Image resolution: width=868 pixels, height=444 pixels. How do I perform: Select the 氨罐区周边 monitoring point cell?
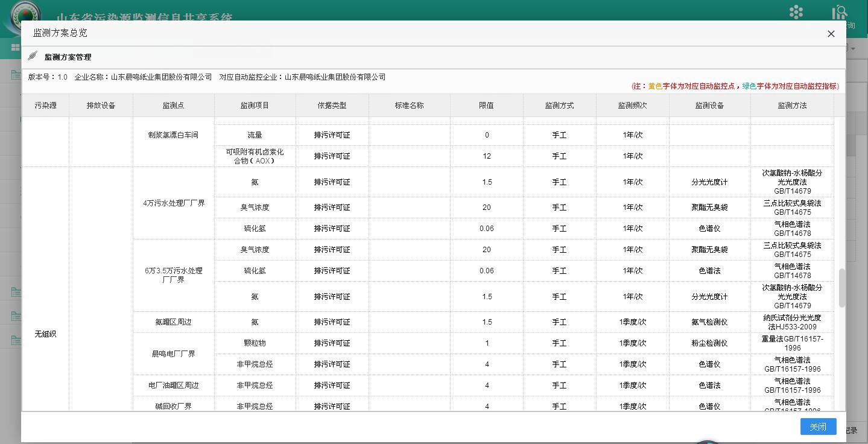tap(173, 322)
